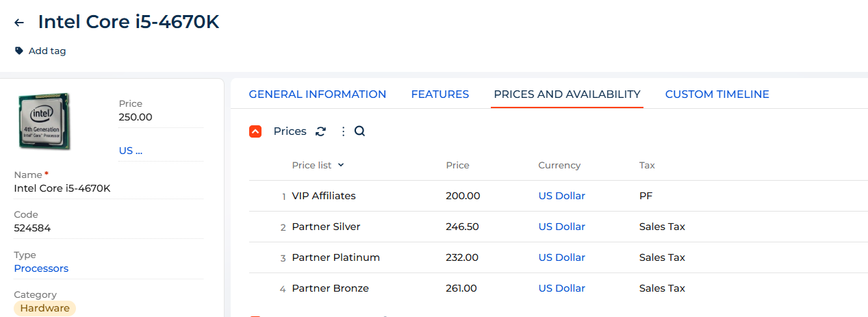Viewport: 868px width, 317px height.
Task: Open US Dollar link for VIP Affiliates
Action: (561, 196)
